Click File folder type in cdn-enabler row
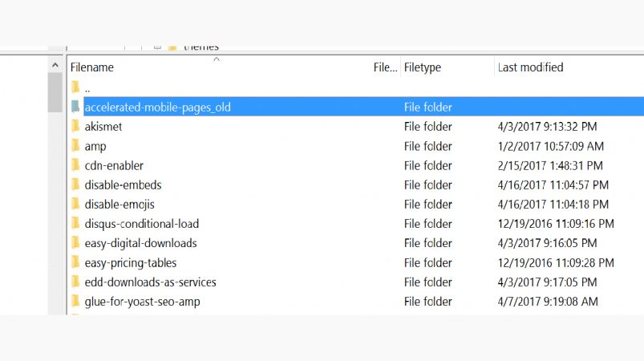Screen dimensions: 644x361 point(428,165)
